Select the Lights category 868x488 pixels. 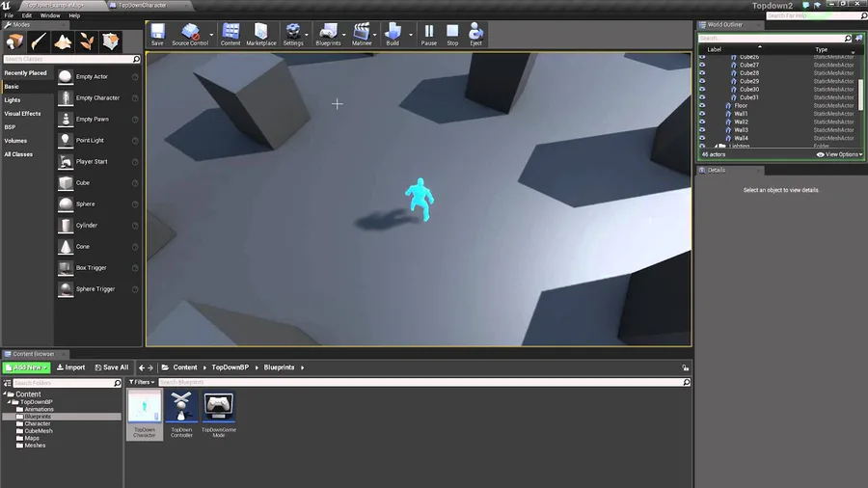13,100
